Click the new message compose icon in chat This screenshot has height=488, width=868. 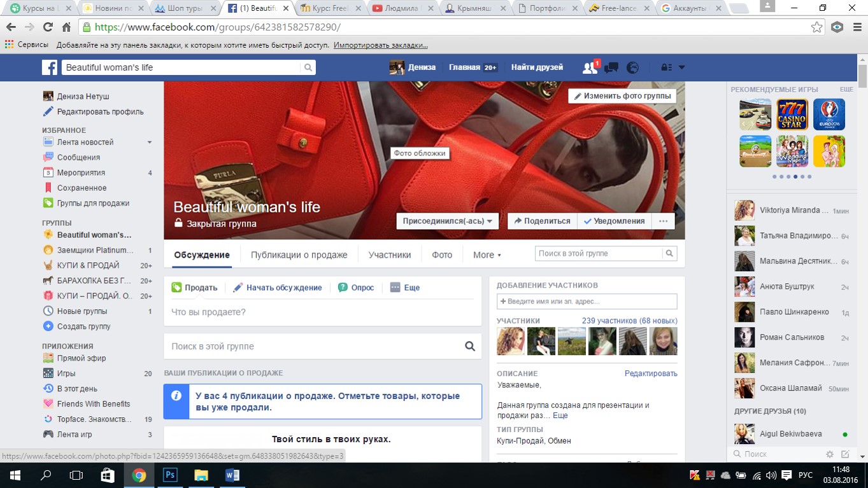pos(845,454)
